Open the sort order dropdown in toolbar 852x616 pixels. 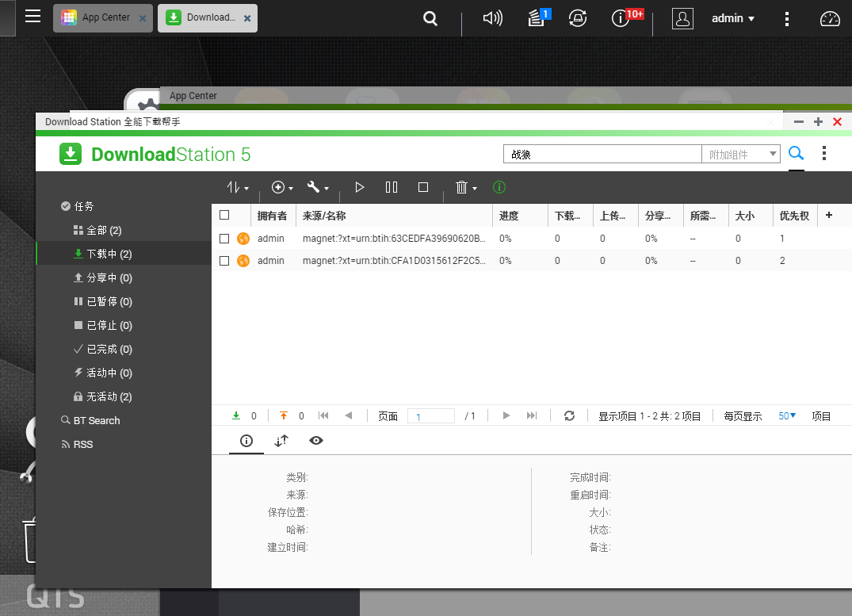pos(238,188)
